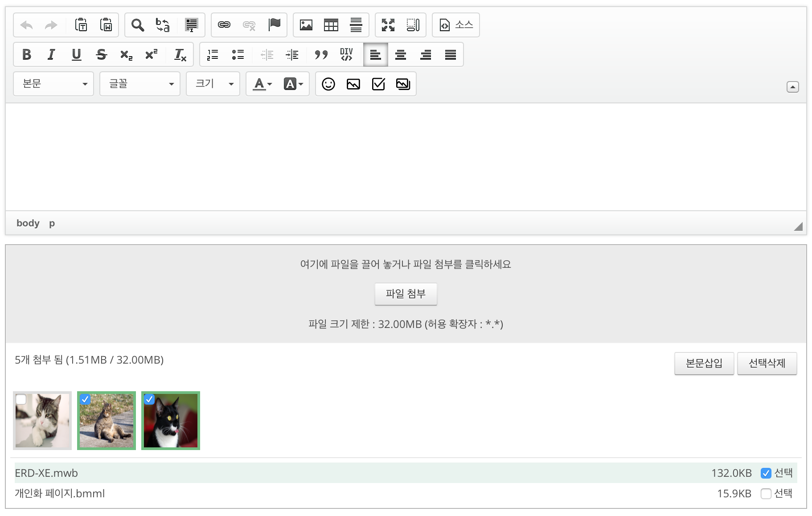Maximize the editor to fullscreen

[388, 25]
